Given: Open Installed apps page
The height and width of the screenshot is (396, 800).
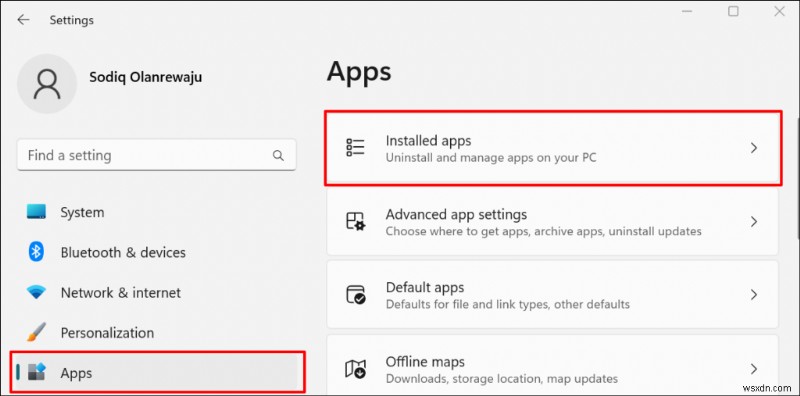Looking at the screenshot, I should point(553,148).
